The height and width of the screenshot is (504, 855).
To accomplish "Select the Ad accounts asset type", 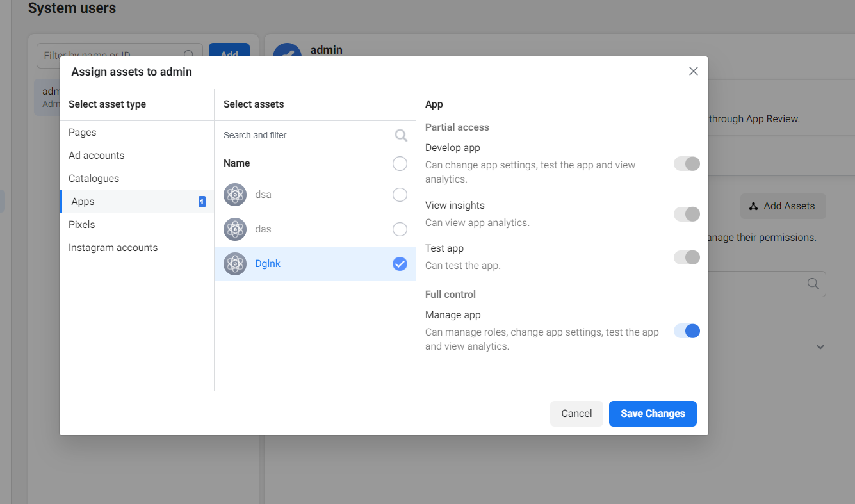I will tap(136, 156).
